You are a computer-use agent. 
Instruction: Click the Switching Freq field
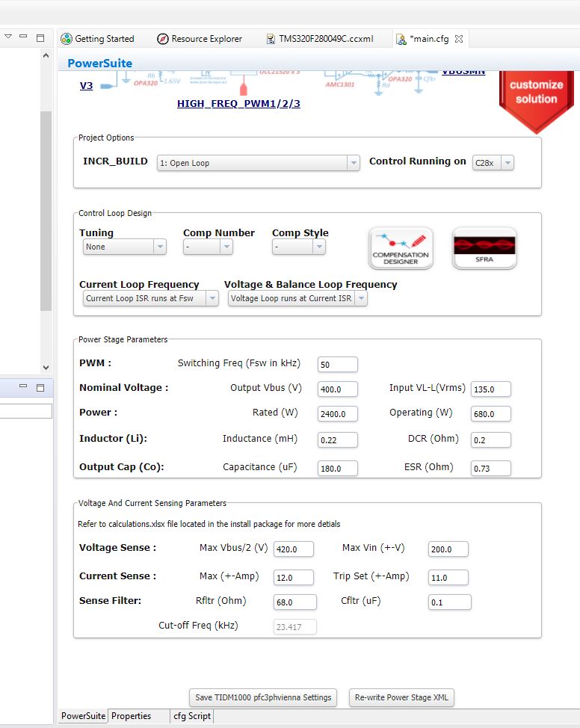(338, 365)
